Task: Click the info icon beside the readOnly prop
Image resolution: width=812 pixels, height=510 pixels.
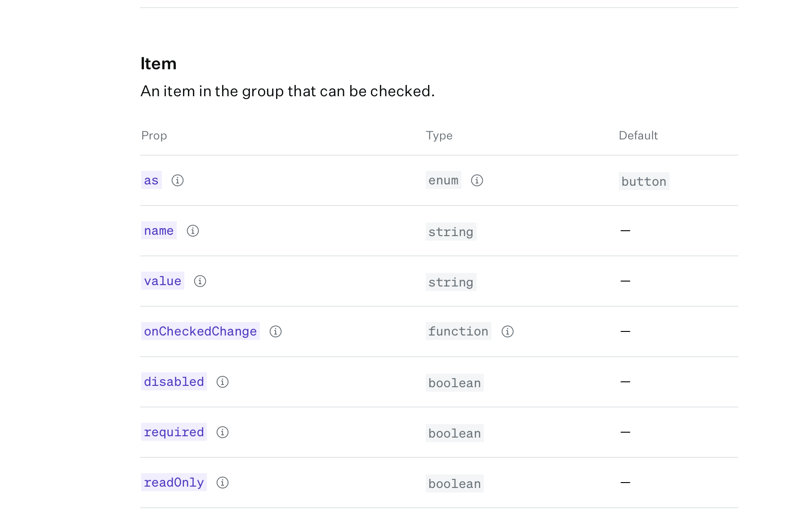Action: 222,483
